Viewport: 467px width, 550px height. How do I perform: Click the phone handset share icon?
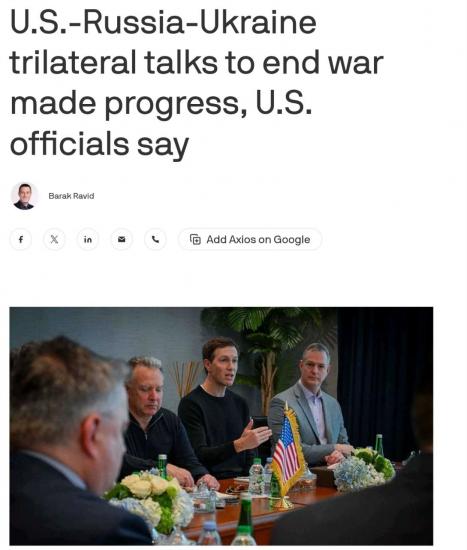click(155, 239)
